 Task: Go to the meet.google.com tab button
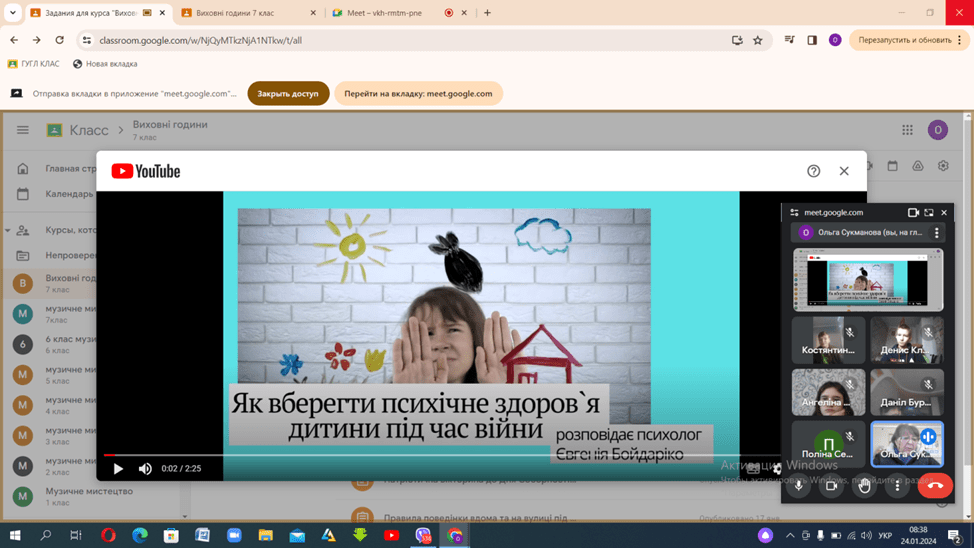[x=418, y=93]
